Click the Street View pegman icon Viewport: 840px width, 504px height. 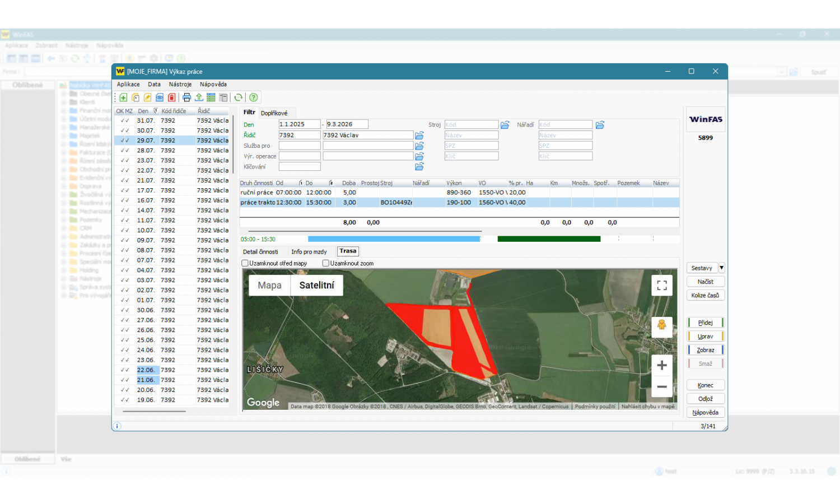click(661, 325)
